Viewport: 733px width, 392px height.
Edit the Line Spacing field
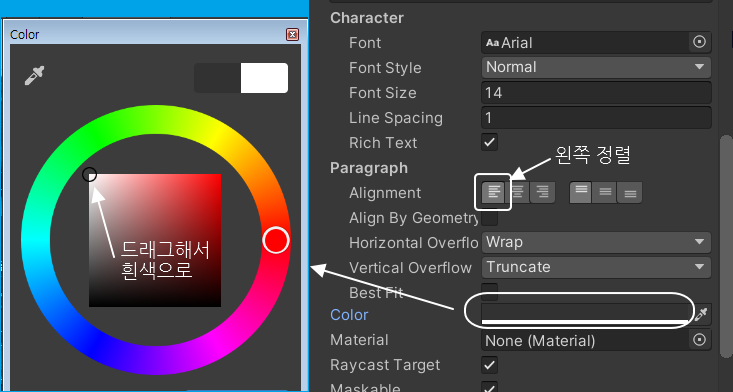[596, 118]
